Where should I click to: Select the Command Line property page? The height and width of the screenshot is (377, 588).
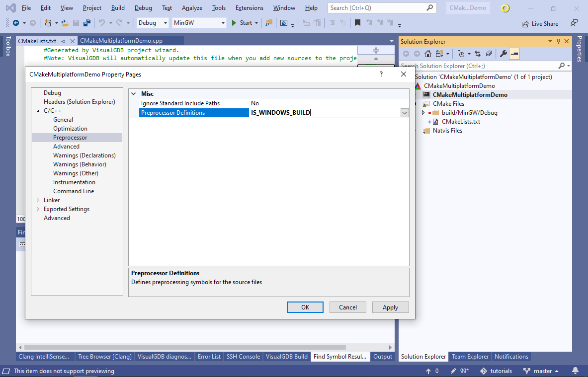click(74, 191)
